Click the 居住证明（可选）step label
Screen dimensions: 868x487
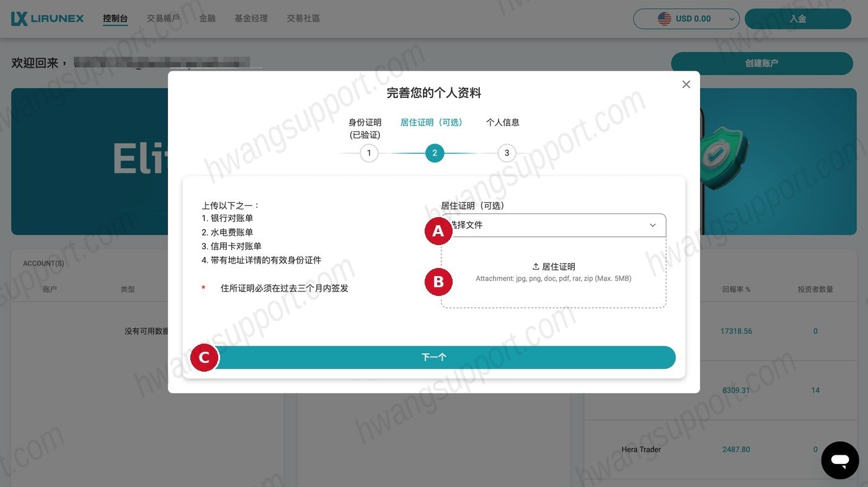click(x=432, y=122)
